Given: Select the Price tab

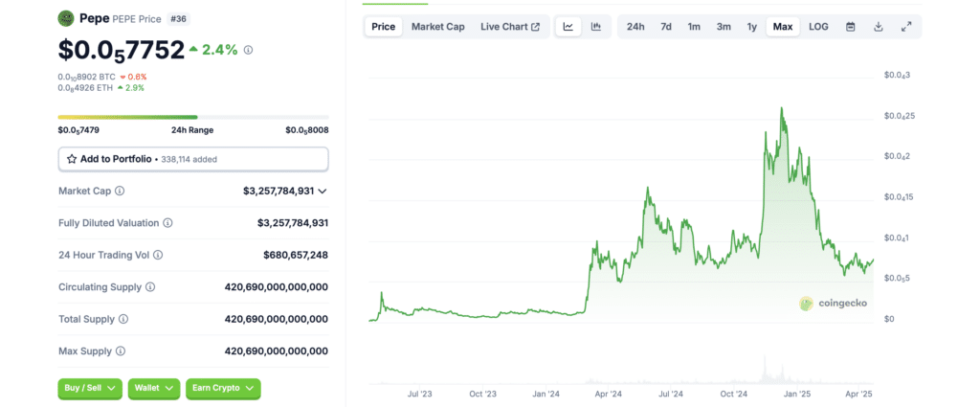Looking at the screenshot, I should point(383,26).
